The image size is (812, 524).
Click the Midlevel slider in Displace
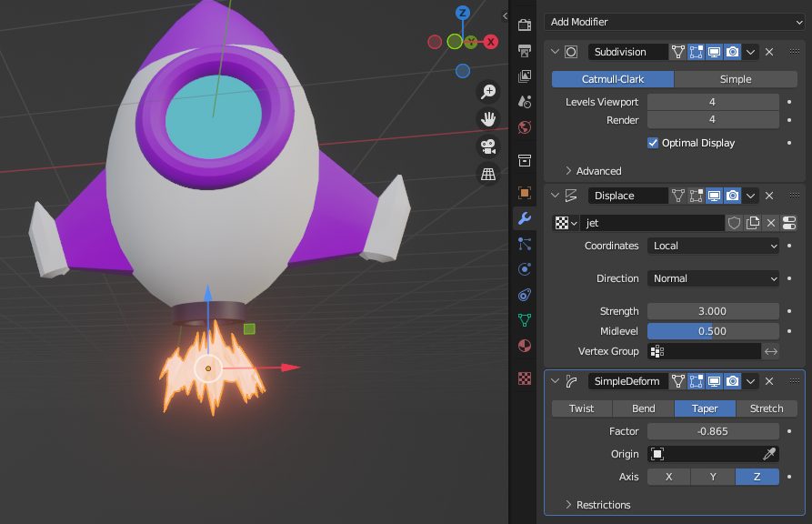click(x=713, y=331)
